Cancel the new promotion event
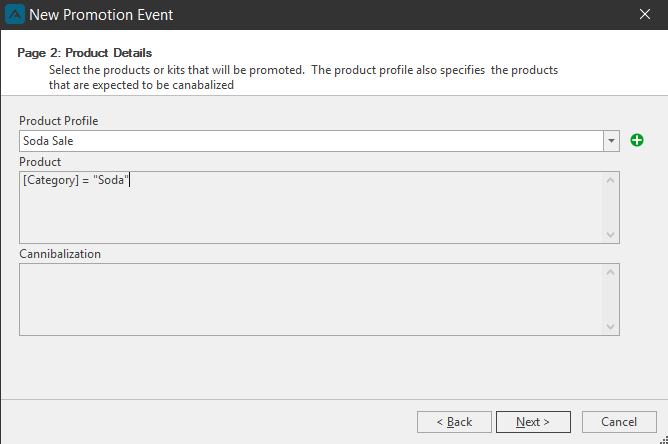 tap(619, 422)
